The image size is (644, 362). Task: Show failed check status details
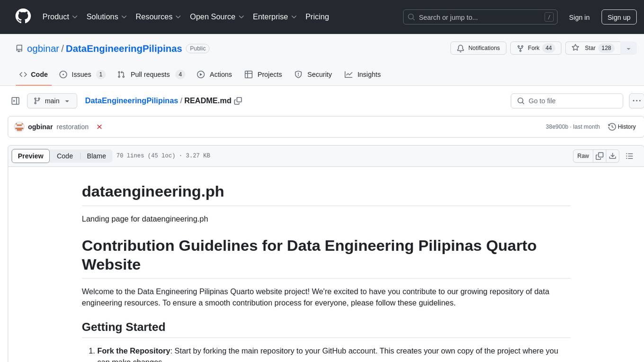99,127
